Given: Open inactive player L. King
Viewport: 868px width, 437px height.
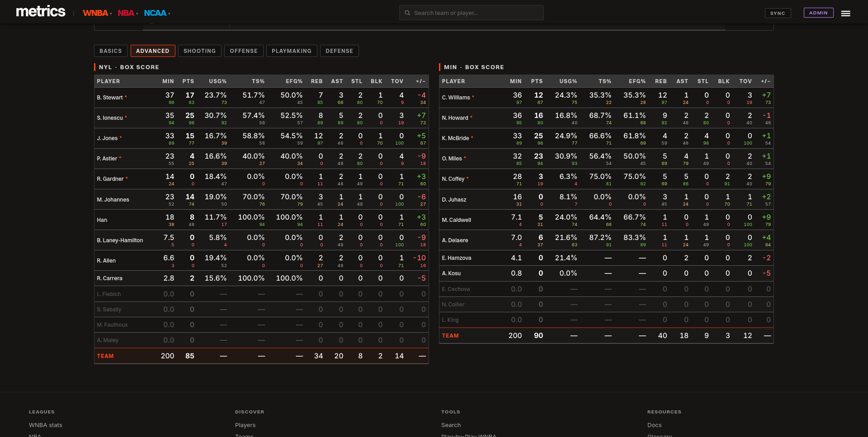Looking at the screenshot, I should 450,320.
